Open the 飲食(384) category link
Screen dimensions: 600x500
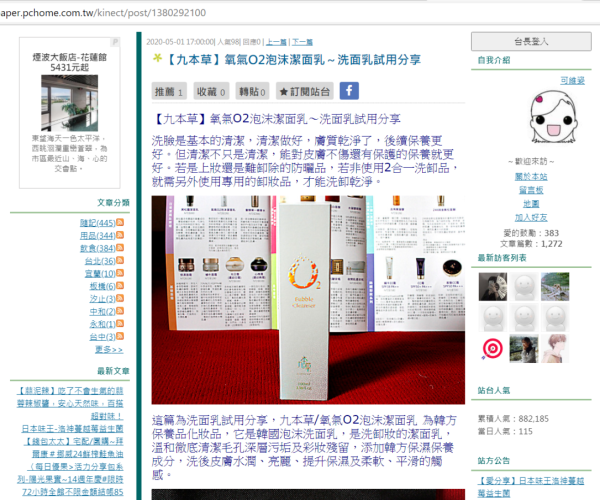(98, 248)
